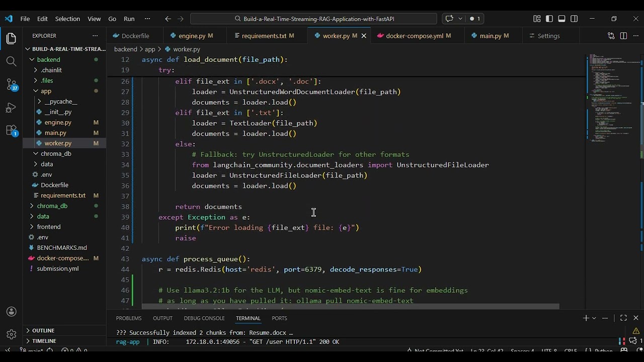
Task: Open the Search view in activity bar
Action: click(x=11, y=61)
